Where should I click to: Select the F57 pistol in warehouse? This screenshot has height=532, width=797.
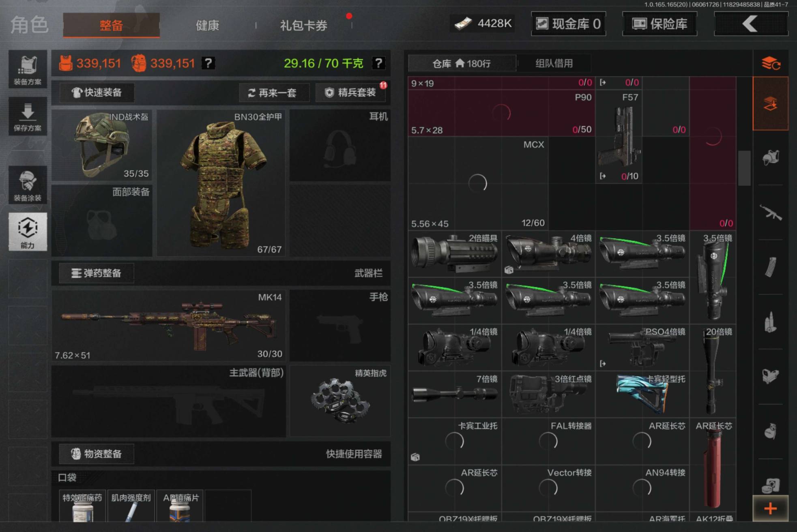point(619,136)
